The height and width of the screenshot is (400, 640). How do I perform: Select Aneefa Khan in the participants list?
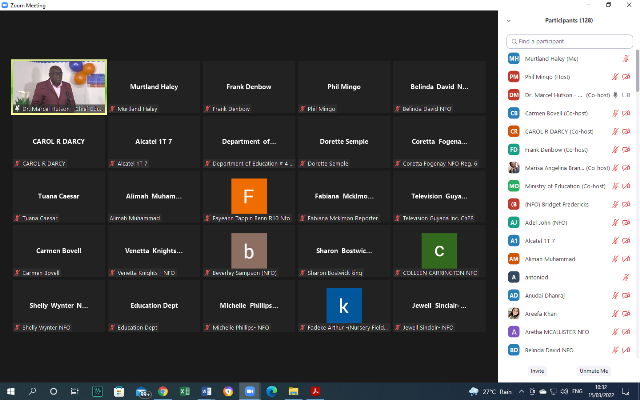point(540,313)
